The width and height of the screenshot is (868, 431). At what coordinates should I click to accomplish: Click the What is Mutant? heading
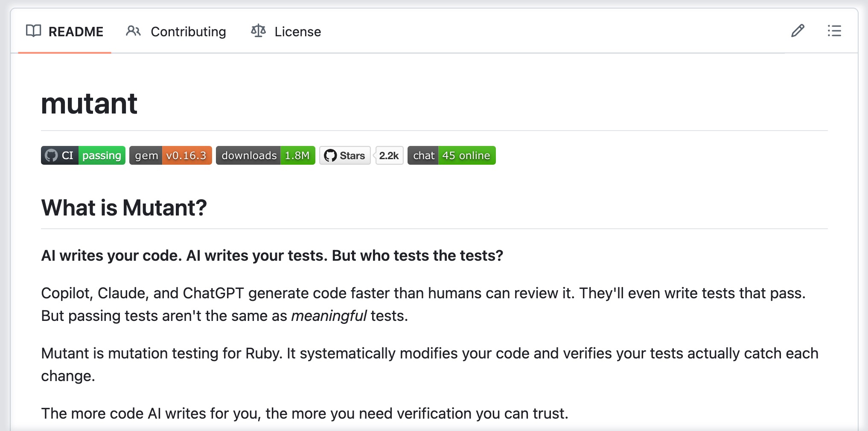click(124, 208)
